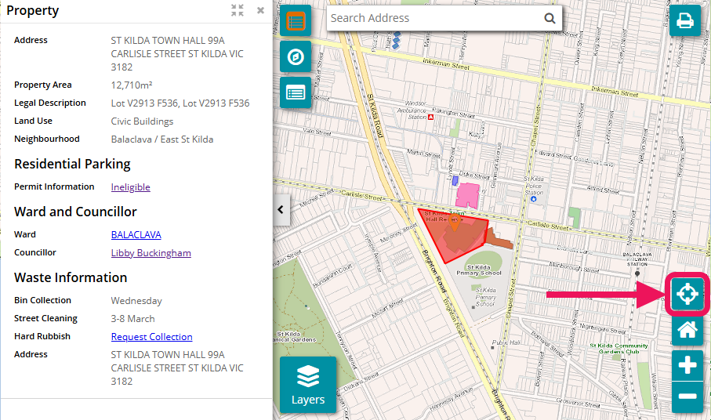This screenshot has width=711, height=420.
Task: Collapse the Property side panel arrow
Action: 281,210
